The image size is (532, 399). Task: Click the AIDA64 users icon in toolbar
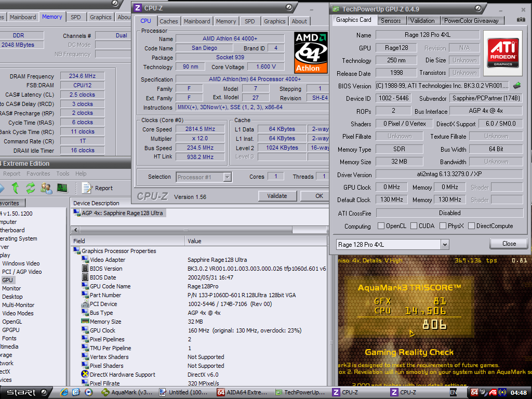click(46, 188)
